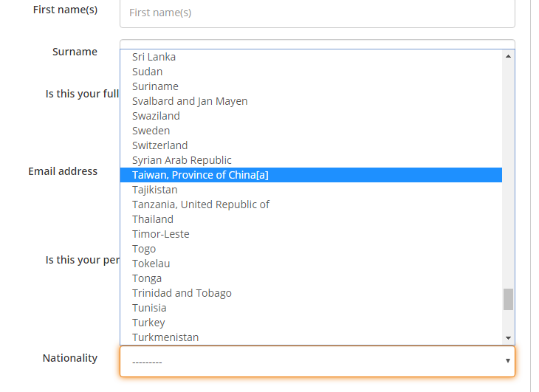The height and width of the screenshot is (392, 539).
Task: Select Sri Lanka from the list
Action: click(x=154, y=57)
